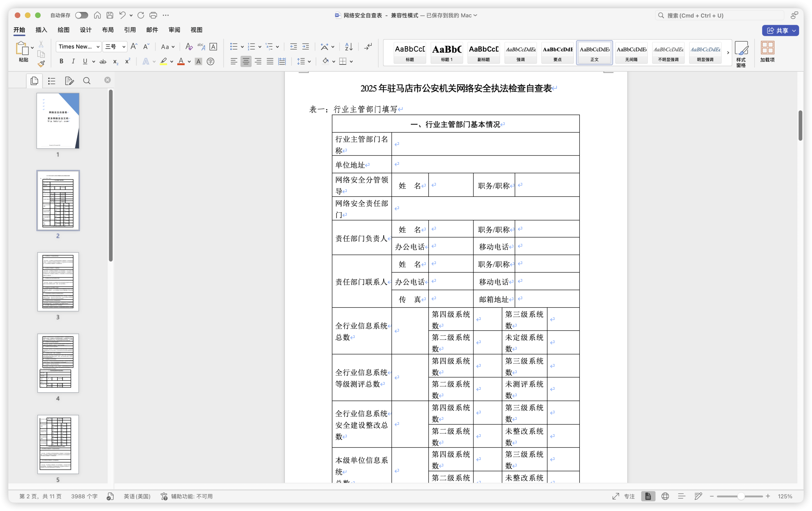Viewport: 812px width, 511px height.
Task: Apply the 标题 1 style from the gallery
Action: (x=446, y=53)
